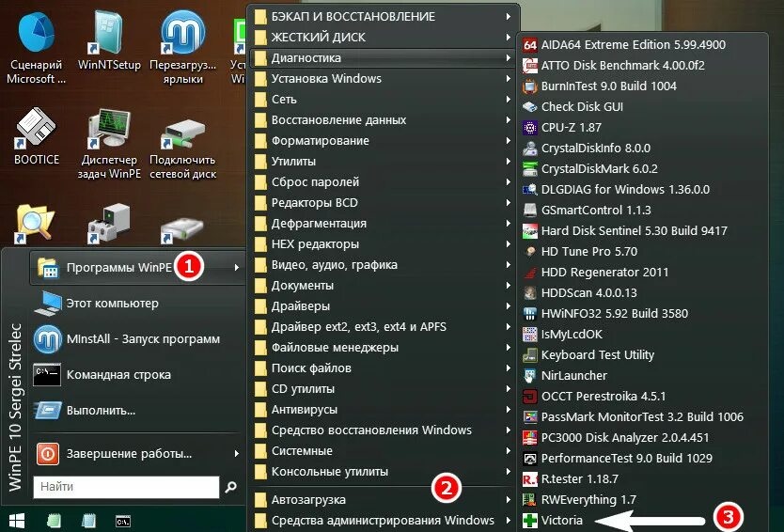Viewport: 784px width, 532px height.
Task: Expand Восстановление данных submenu
Action: (x=384, y=120)
